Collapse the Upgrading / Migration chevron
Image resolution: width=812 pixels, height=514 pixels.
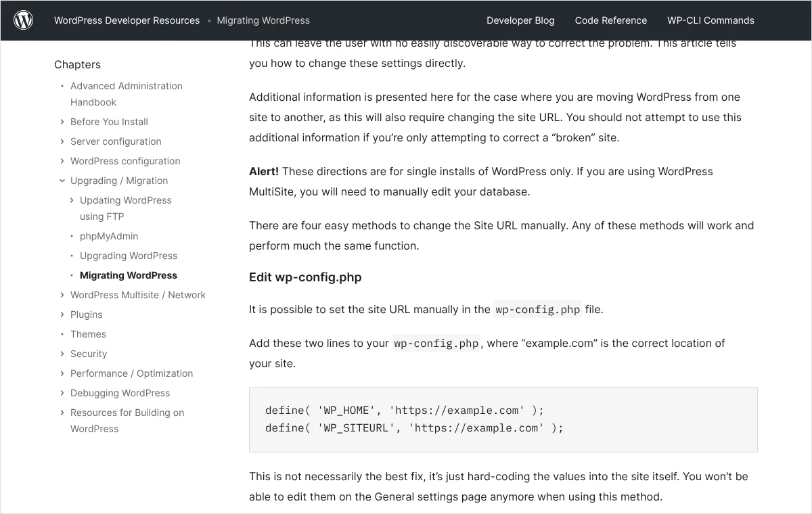[62, 181]
